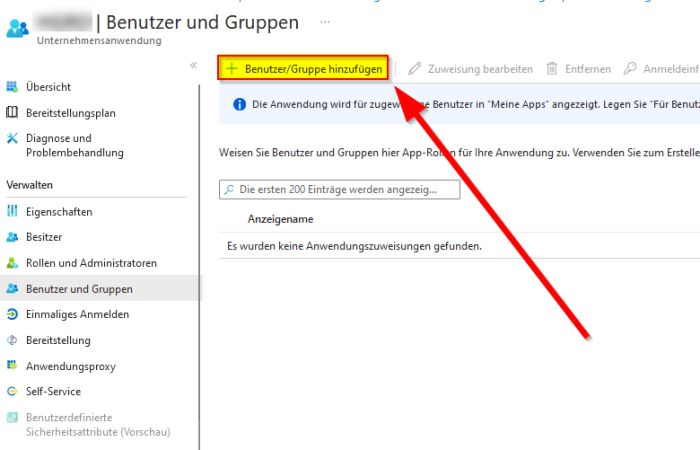Click the Verwalten section heading
This screenshot has width=700, height=450.
point(29,185)
